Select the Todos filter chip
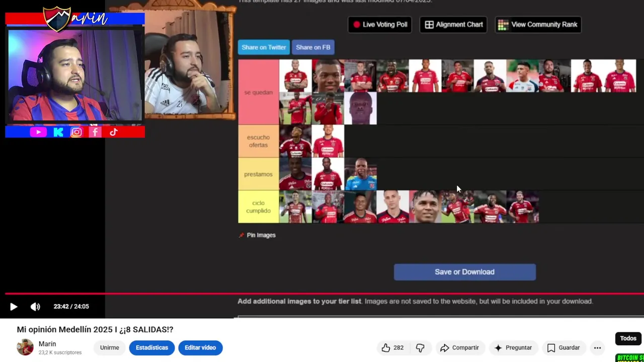The width and height of the screenshot is (644, 362). [628, 338]
